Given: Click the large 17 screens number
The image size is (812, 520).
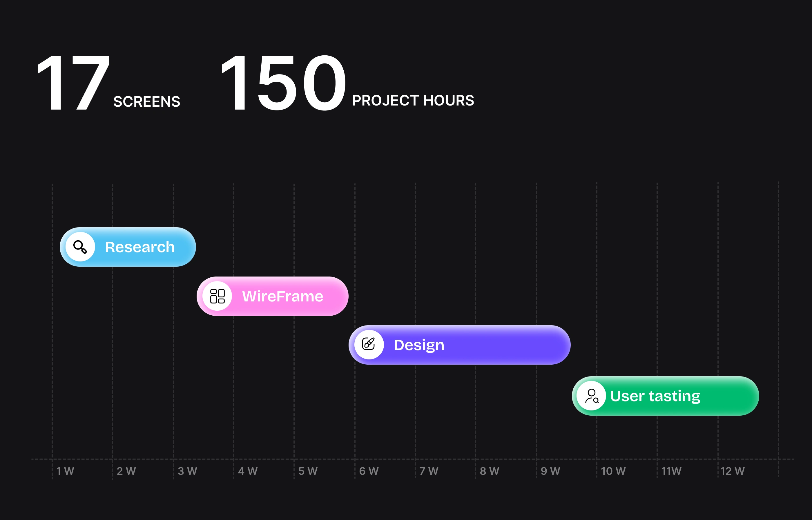Looking at the screenshot, I should click(x=74, y=83).
